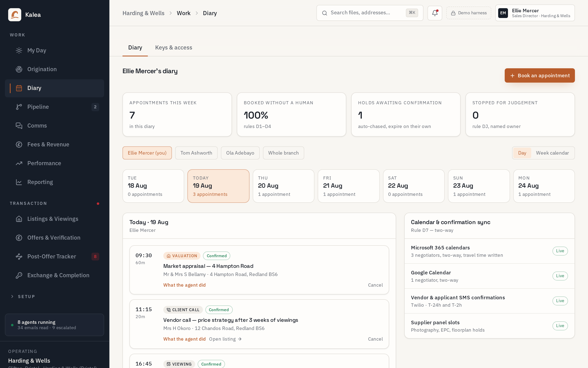
Task: Click into the Search files, addresses field
Action: click(370, 13)
